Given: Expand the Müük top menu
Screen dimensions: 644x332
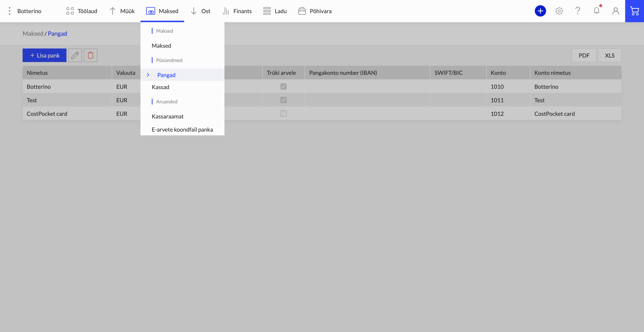Looking at the screenshot, I should (122, 11).
